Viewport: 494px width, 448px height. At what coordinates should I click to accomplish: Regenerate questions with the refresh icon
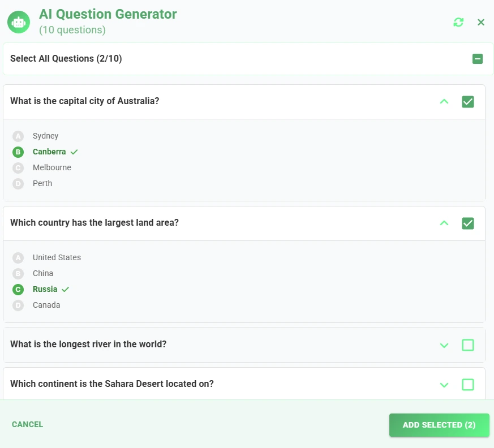click(x=458, y=23)
